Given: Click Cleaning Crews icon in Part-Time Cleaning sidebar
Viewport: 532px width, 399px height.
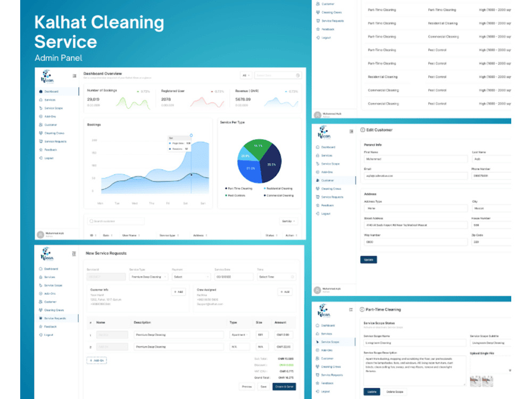Looking at the screenshot, I should click(317, 367).
